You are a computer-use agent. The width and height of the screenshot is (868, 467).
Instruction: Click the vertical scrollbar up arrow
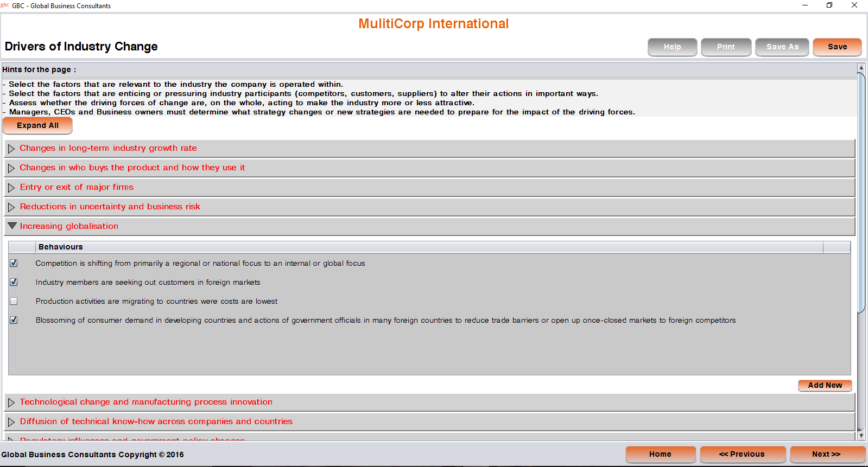coord(861,68)
